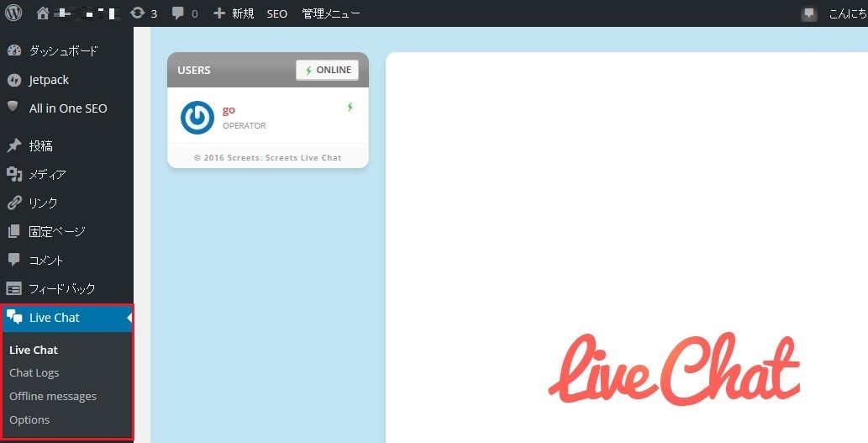The width and height of the screenshot is (868, 443).
Task: Click the リンク chain icon
Action: tap(14, 203)
